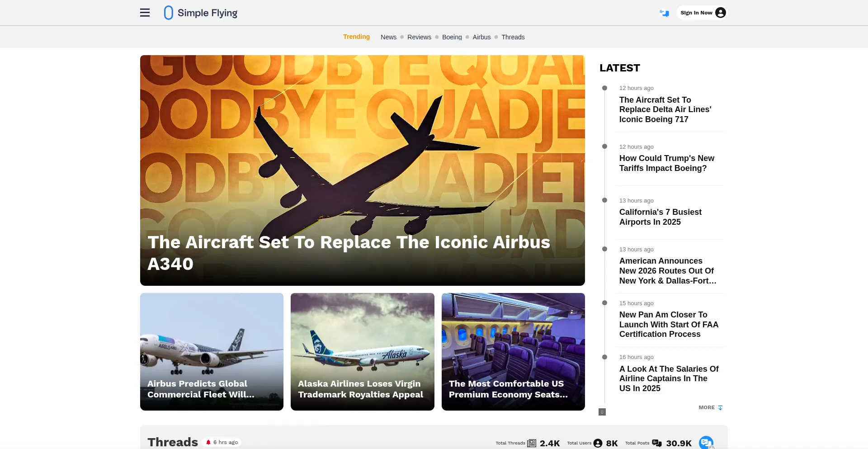The image size is (868, 449).
Task: Open Reviews in the trending bar
Action: click(x=419, y=37)
